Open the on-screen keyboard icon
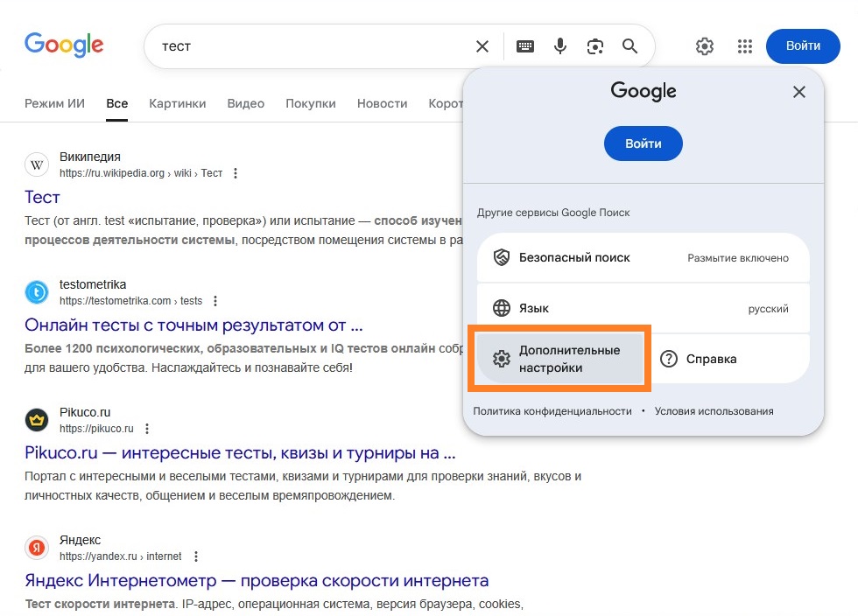 [525, 46]
